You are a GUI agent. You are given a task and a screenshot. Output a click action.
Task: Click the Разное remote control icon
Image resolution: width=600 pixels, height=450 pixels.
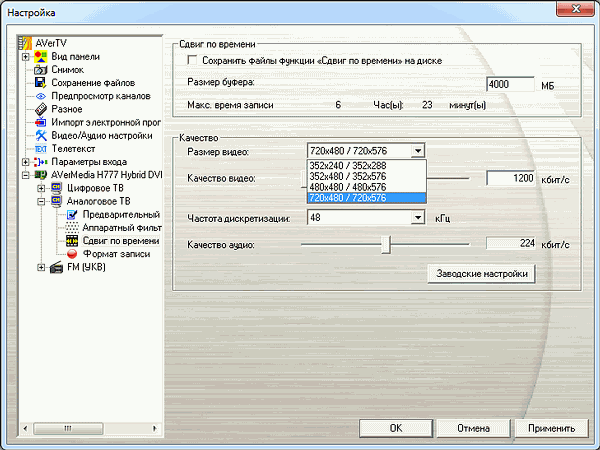[x=41, y=109]
